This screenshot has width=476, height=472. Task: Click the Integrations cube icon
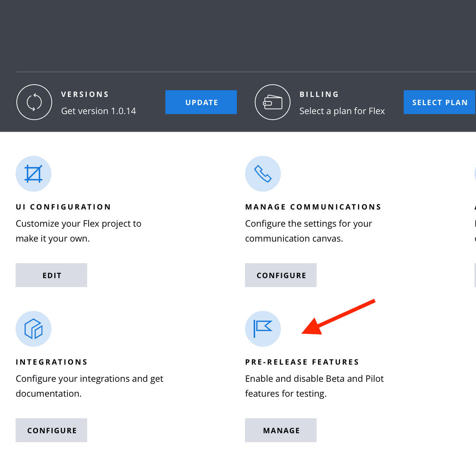34,329
